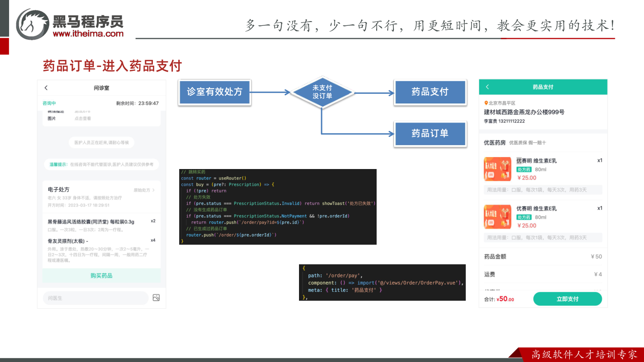Viewport: 644px width, 362px height.
Task: Click the 诊室有效处方 flowchart box
Action: click(x=215, y=92)
